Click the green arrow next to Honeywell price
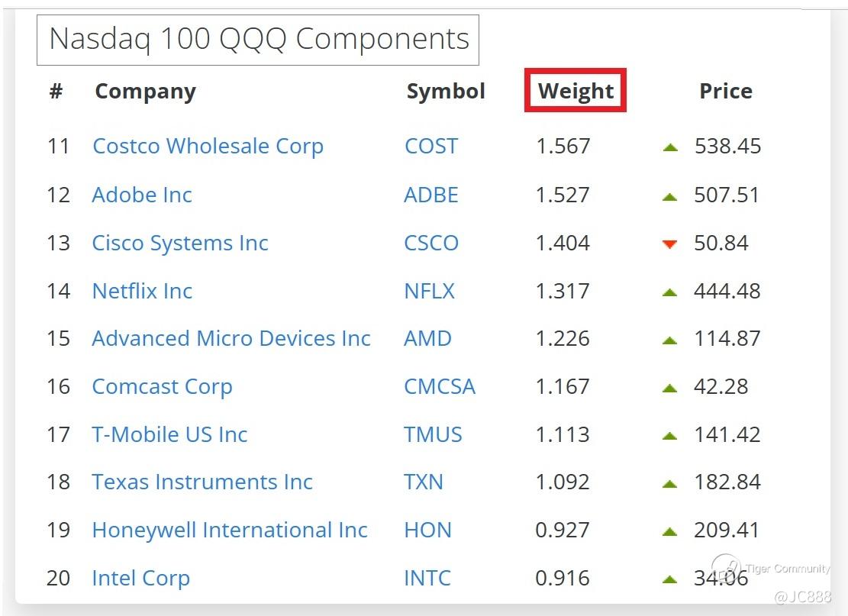This screenshot has width=848, height=616. (x=670, y=531)
